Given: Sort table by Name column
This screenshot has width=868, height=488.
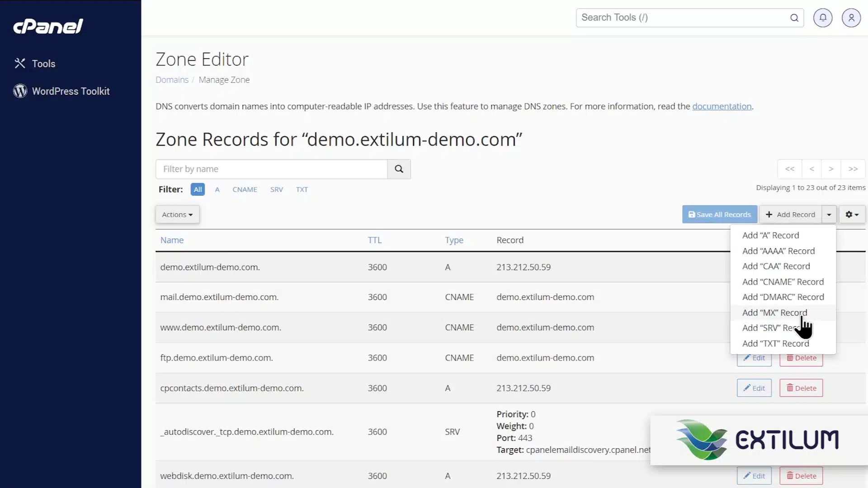Looking at the screenshot, I should (x=172, y=240).
